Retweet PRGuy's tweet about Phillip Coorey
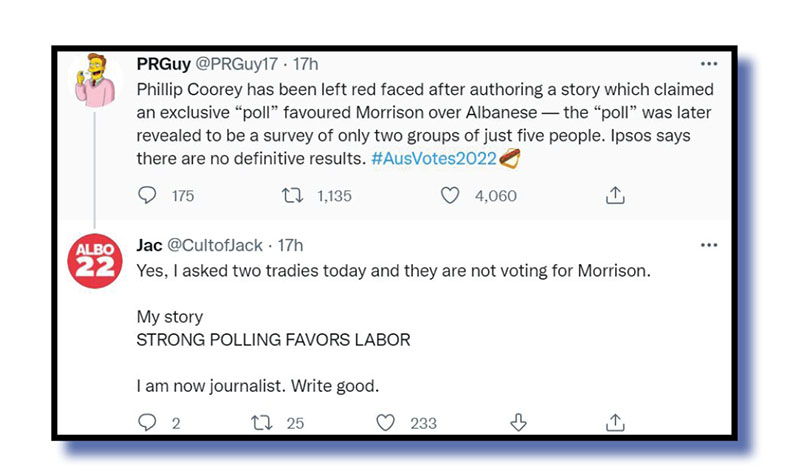Screen dimensions: 794x475 (295, 196)
